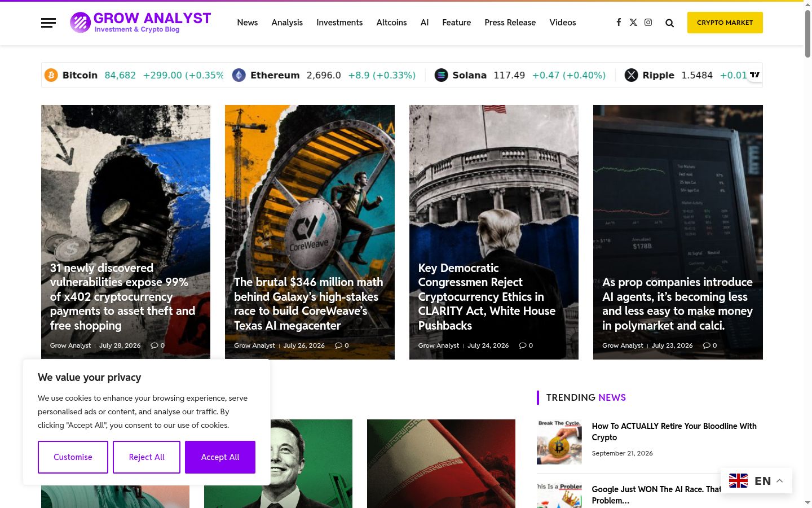The image size is (812, 508).
Task: Open the Iranian flag article thumbnail
Action: 441,463
